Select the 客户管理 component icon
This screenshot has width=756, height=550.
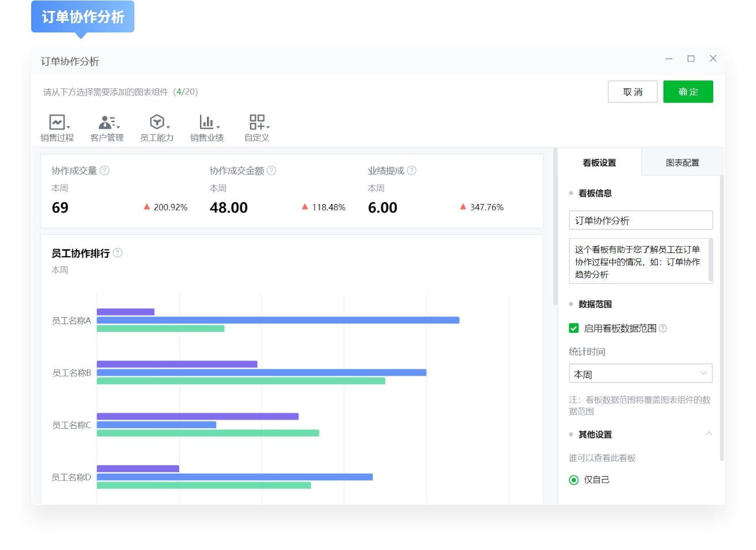106,122
